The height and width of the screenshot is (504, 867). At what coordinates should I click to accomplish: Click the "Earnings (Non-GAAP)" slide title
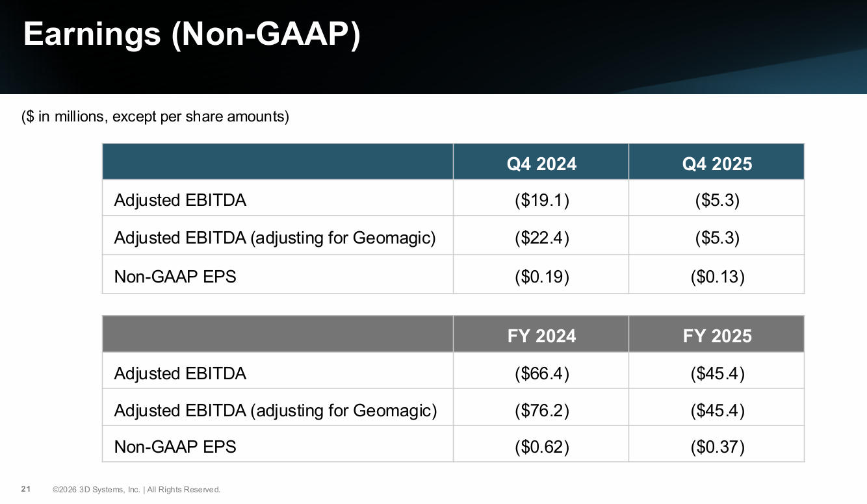coord(192,34)
